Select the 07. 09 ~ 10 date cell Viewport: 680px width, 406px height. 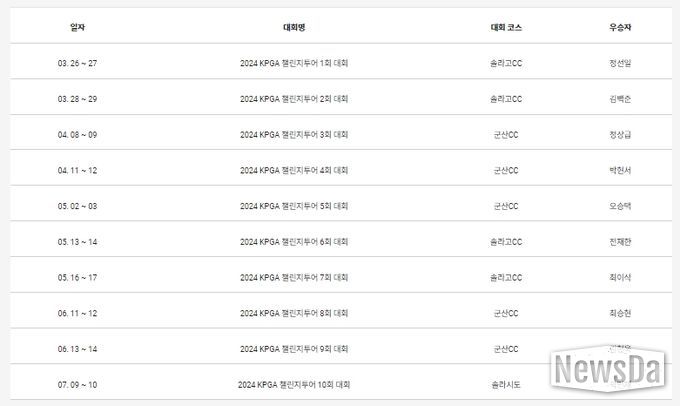pyautogui.click(x=77, y=385)
